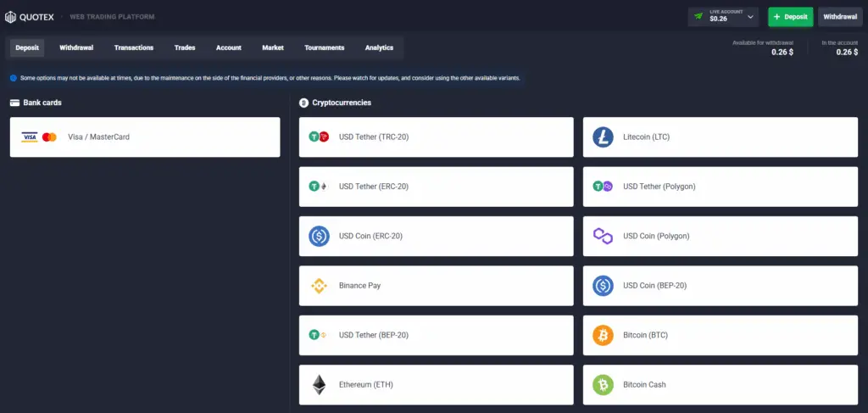Click the USD Coin ERC-20 icon

click(319, 236)
